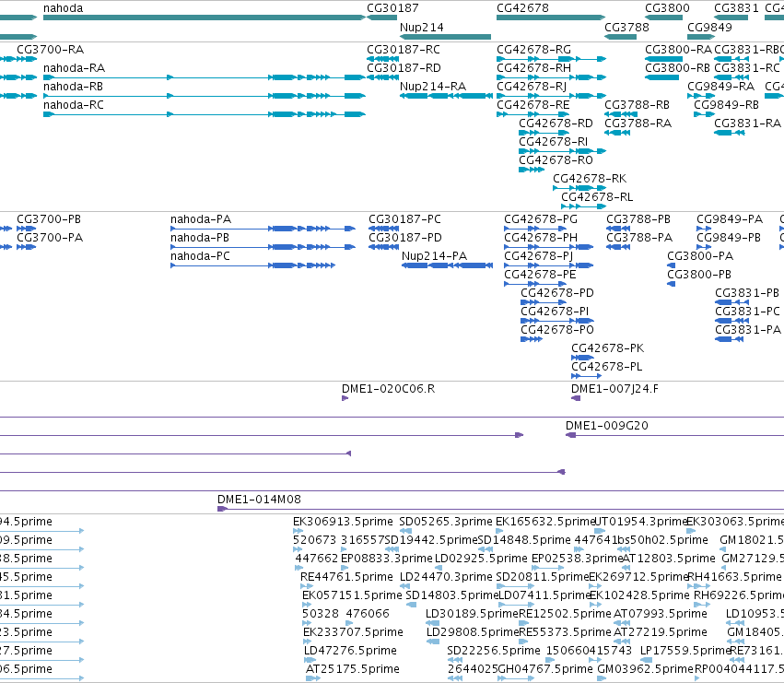Viewport: 784px width, 683px height.
Task: Click the CG3800-RA transcript label
Action: [x=678, y=50]
